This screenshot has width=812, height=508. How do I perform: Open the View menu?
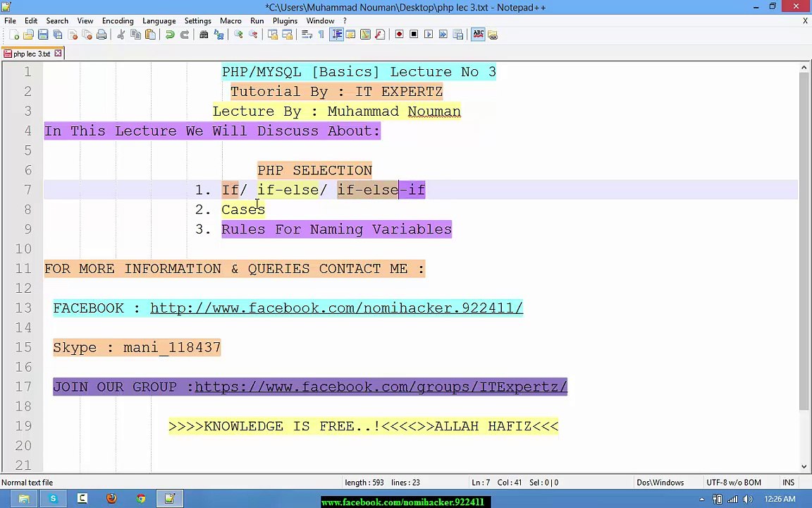coord(85,20)
